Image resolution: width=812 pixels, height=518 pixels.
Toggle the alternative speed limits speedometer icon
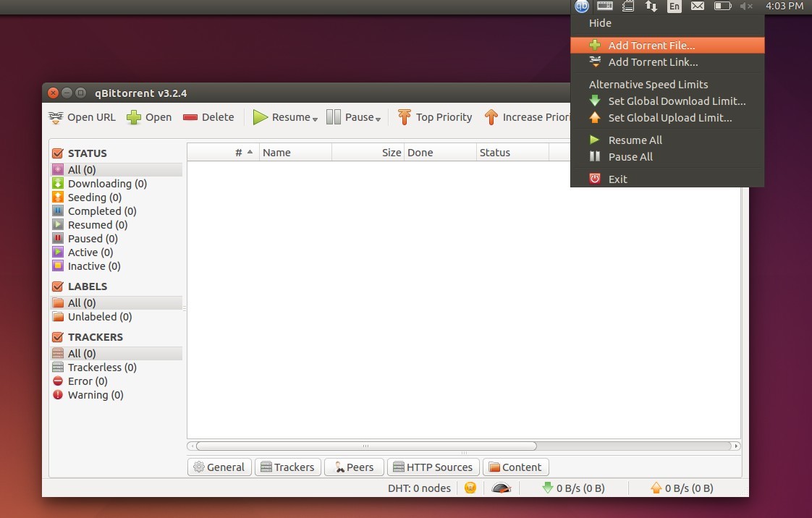click(x=501, y=488)
